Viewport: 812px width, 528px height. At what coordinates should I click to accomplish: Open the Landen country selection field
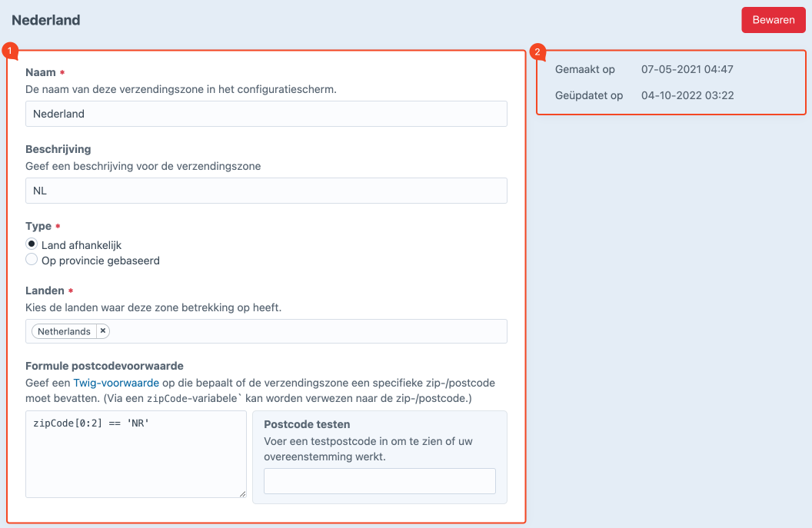pyautogui.click(x=308, y=331)
